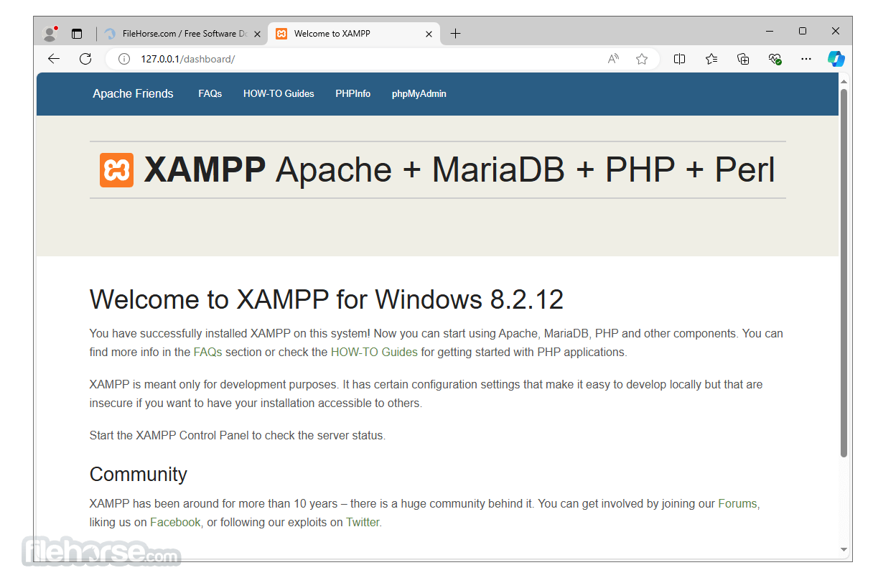Follow the FAQs link in the paragraph

pos(208,352)
